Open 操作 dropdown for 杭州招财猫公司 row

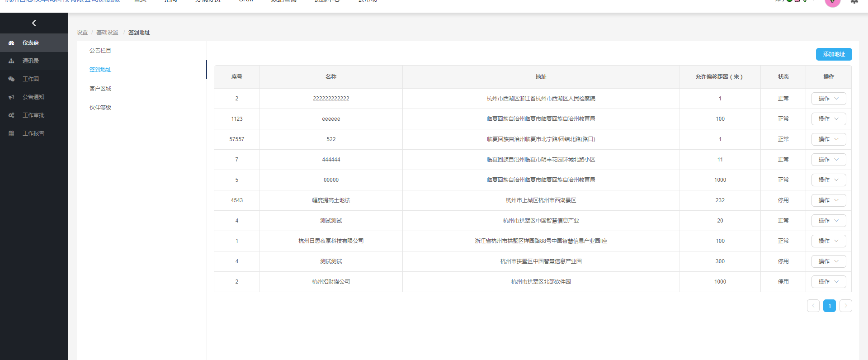[x=828, y=282]
